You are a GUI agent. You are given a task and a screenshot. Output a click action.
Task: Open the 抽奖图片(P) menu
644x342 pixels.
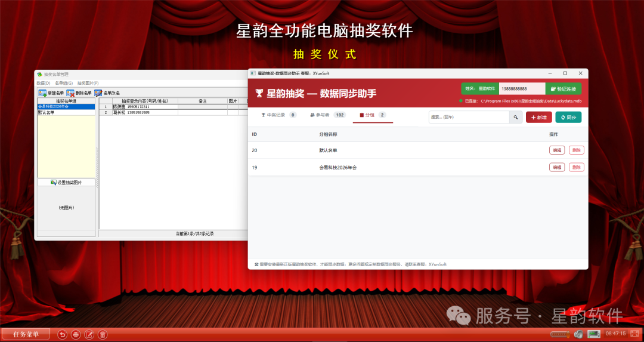(x=88, y=83)
